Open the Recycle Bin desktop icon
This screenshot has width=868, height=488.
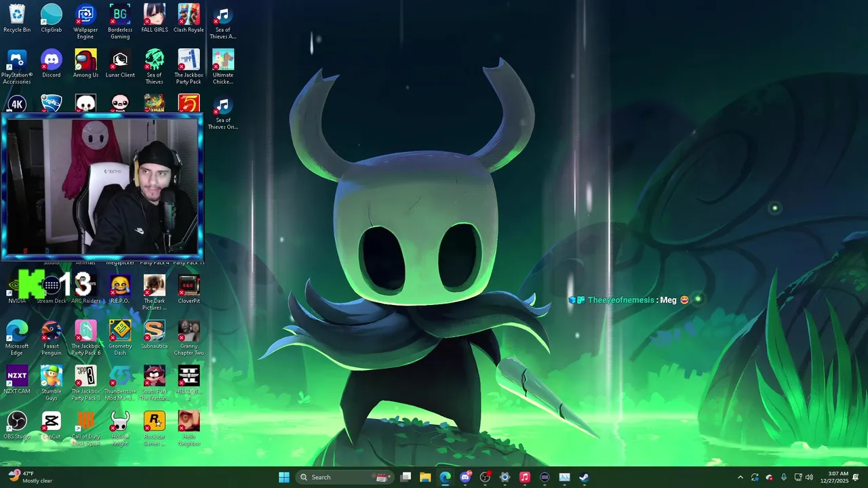click(x=17, y=18)
